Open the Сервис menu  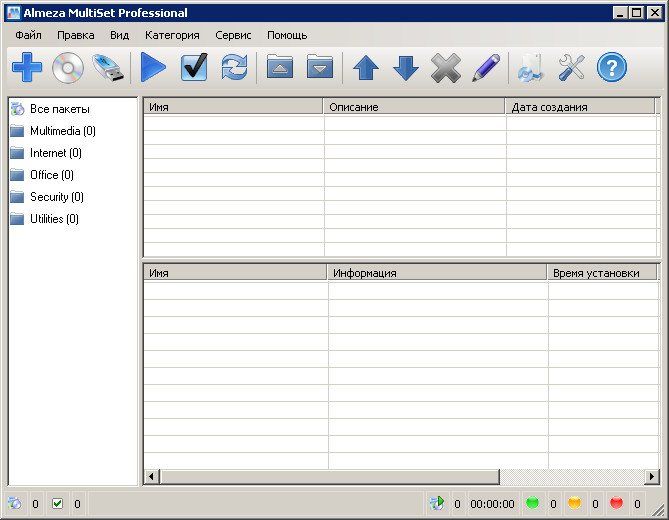click(233, 35)
